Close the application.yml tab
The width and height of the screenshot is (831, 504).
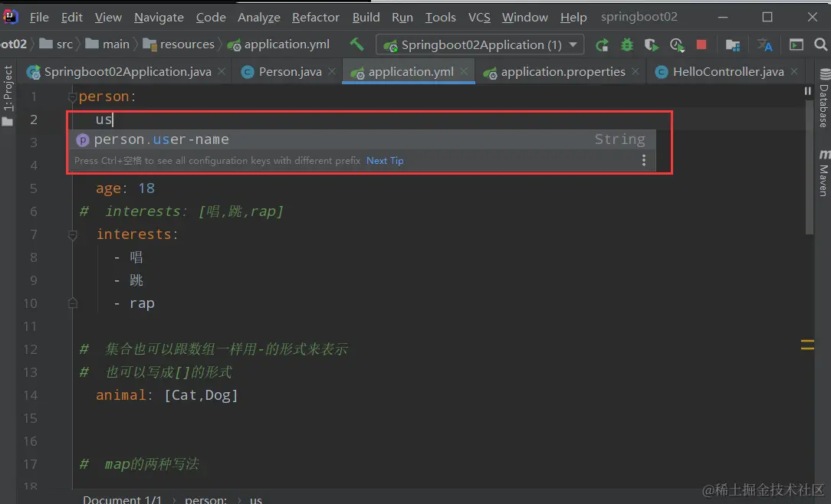click(x=465, y=71)
